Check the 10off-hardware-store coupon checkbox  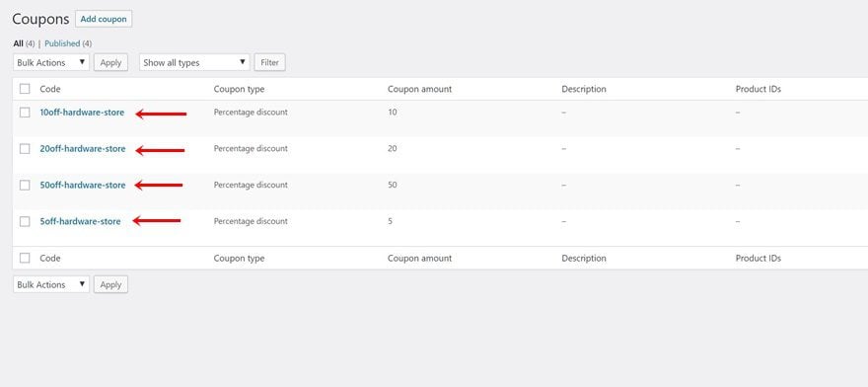pyautogui.click(x=25, y=113)
